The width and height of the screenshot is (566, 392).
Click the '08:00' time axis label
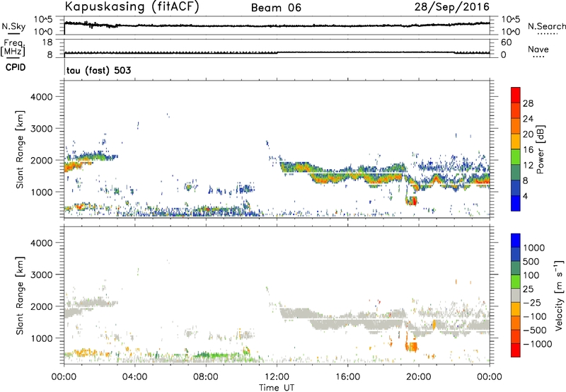pyautogui.click(x=206, y=377)
